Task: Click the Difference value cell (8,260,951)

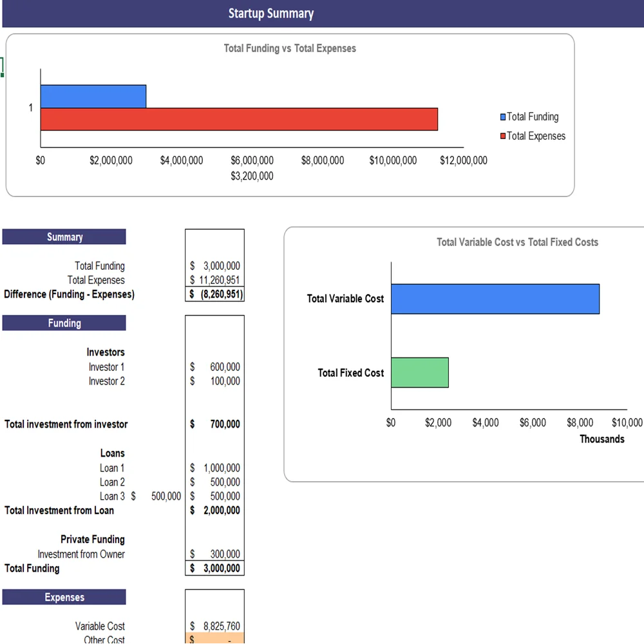Action: pyautogui.click(x=215, y=294)
